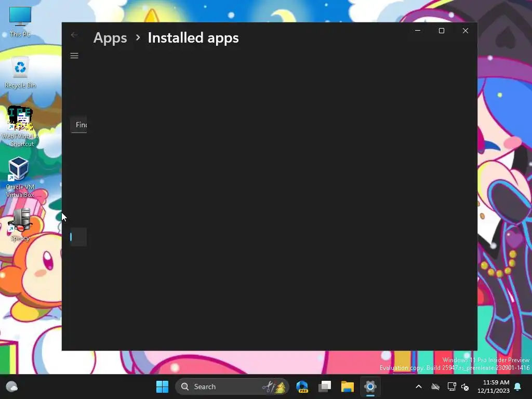The image size is (532, 399).
Task: Maximize the Settings window
Action: 442,31
